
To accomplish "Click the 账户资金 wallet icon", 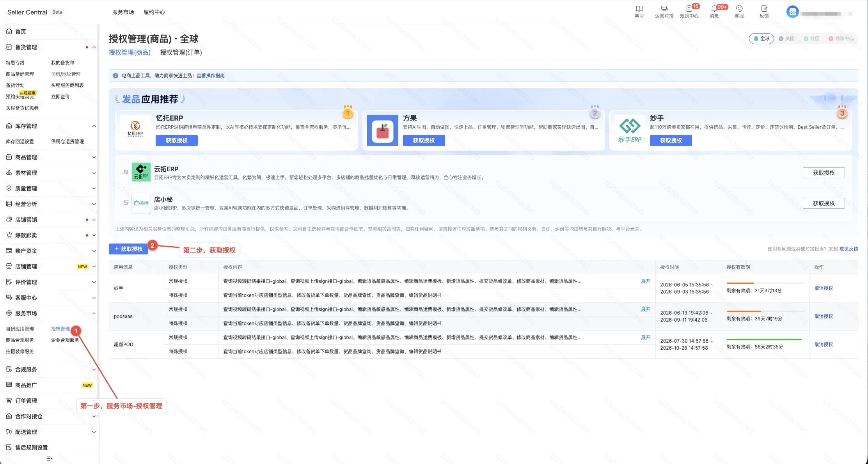I will coord(9,251).
